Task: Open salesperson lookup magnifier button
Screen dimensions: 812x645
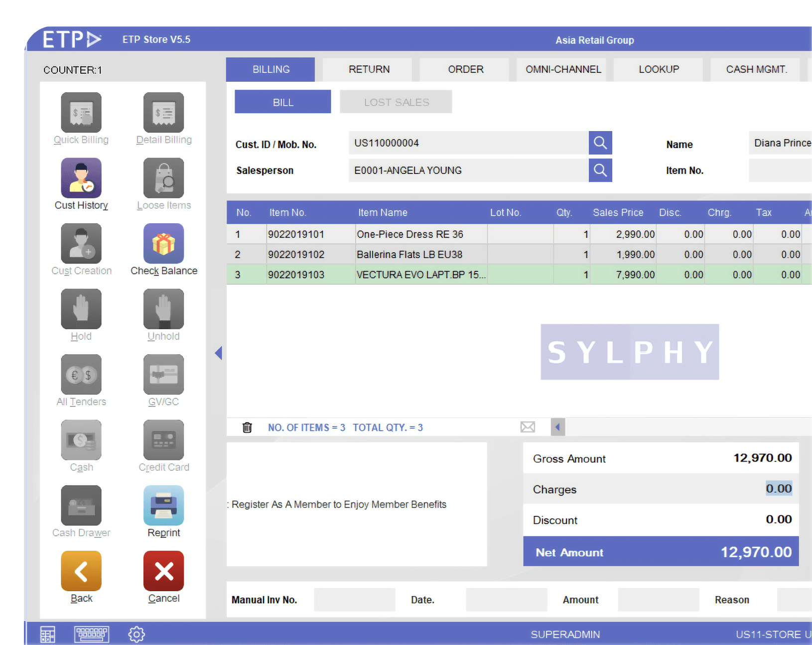Action: tap(600, 170)
